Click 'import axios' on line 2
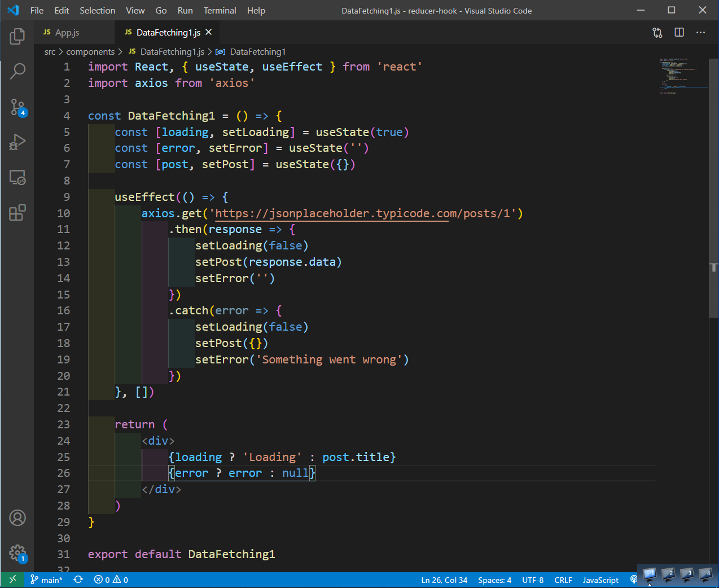Screen dimensions: 719x588 pyautogui.click(x=128, y=83)
